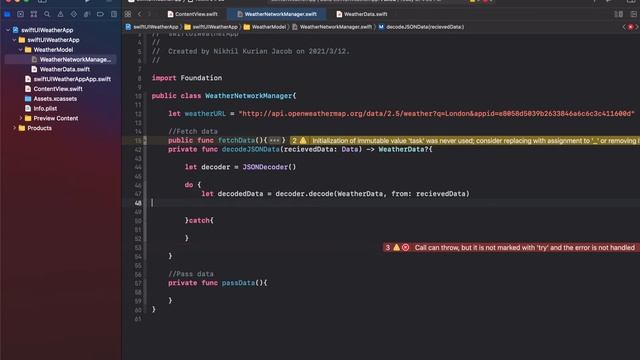Click line number 48 in gutter
Screen dimensions: 640x360
tap(138, 203)
